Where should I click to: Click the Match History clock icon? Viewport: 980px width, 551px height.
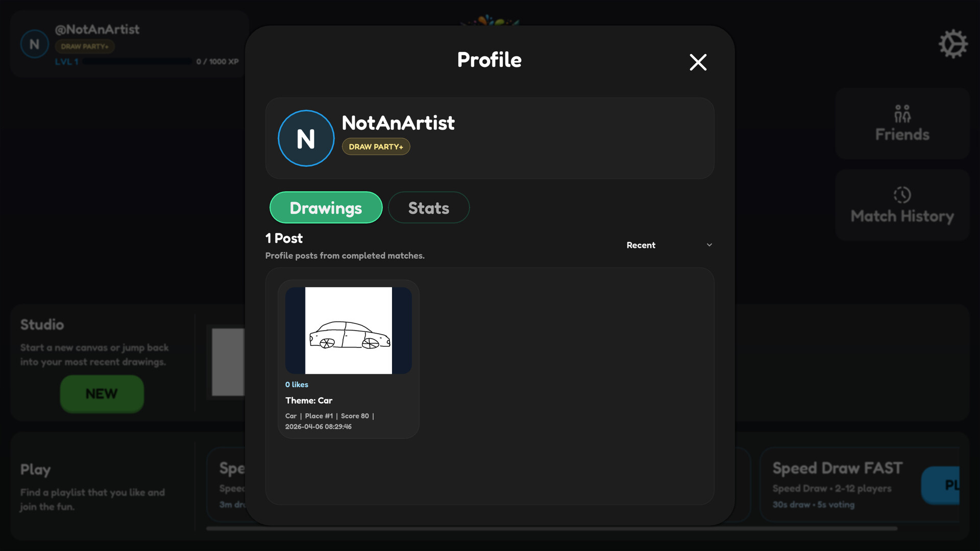[x=902, y=195]
